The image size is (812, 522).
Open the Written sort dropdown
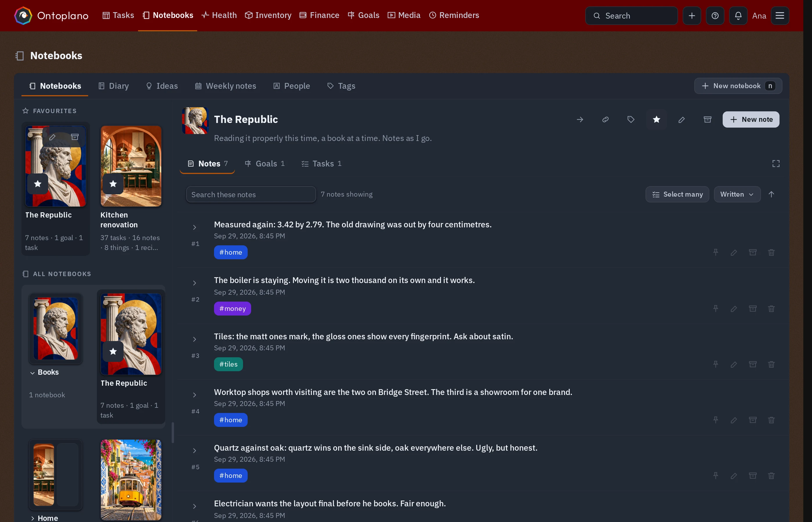point(737,194)
